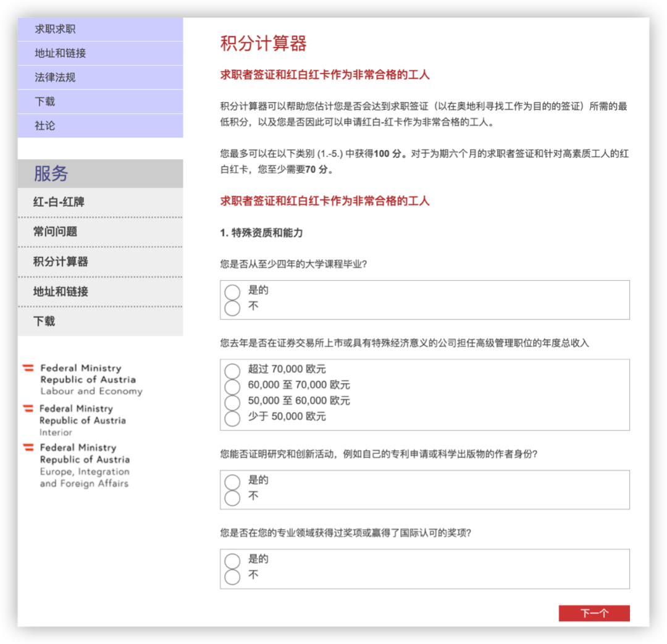Select 是的 for internationally recognized awards
Viewport: 667px width, 644px height.
[x=232, y=561]
